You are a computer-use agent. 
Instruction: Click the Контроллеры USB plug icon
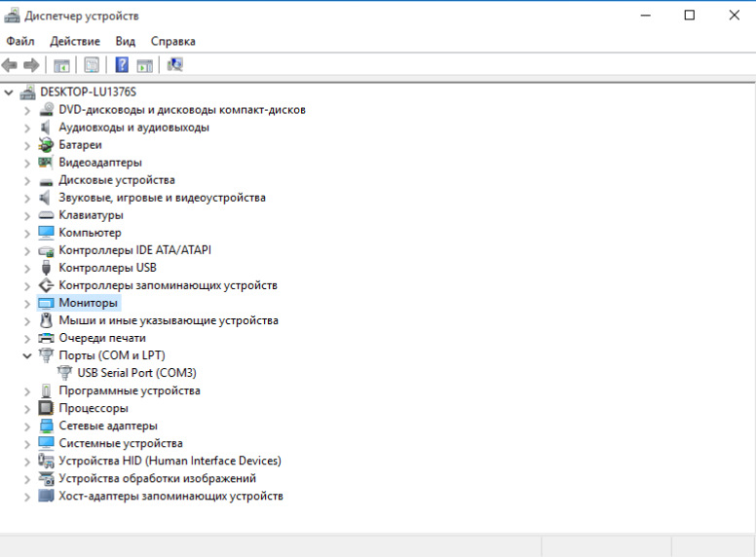[47, 268]
